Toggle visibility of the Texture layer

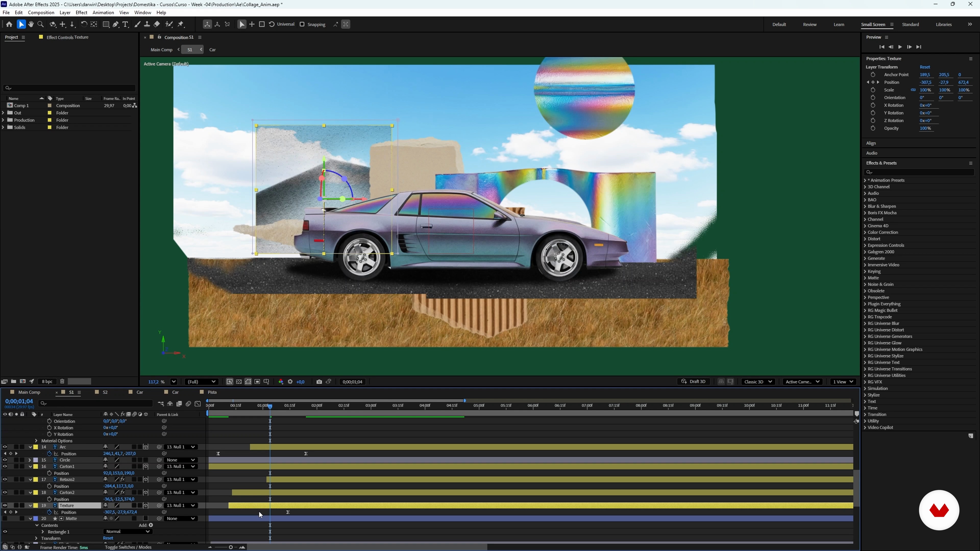tap(5, 505)
